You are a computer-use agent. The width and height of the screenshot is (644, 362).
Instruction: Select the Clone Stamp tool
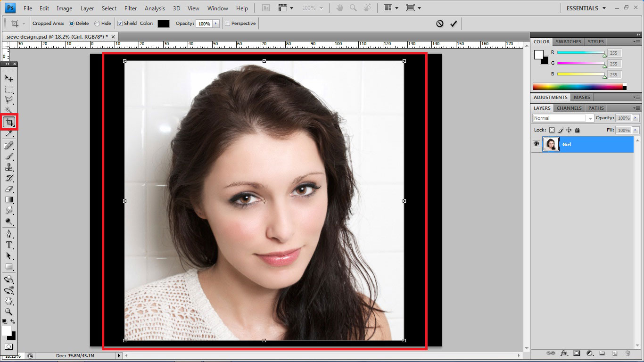click(9, 167)
